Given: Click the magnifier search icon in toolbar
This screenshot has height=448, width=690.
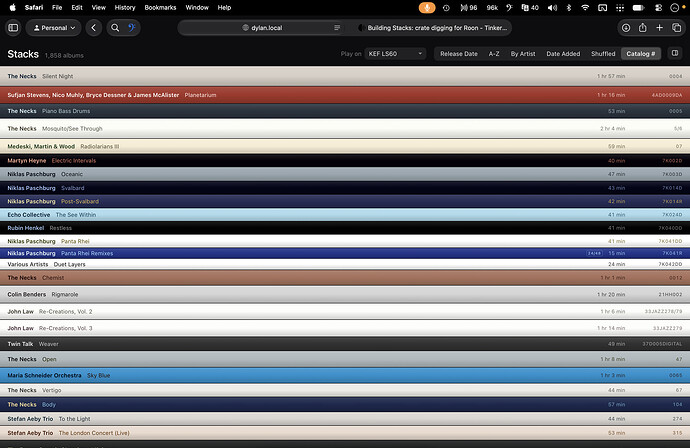Looking at the screenshot, I should pos(115,28).
